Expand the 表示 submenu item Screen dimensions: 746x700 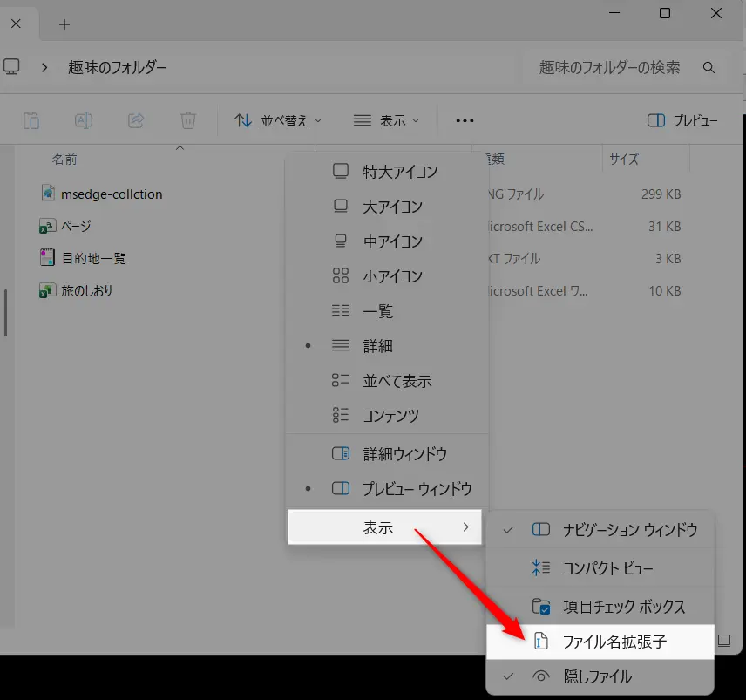(x=383, y=527)
